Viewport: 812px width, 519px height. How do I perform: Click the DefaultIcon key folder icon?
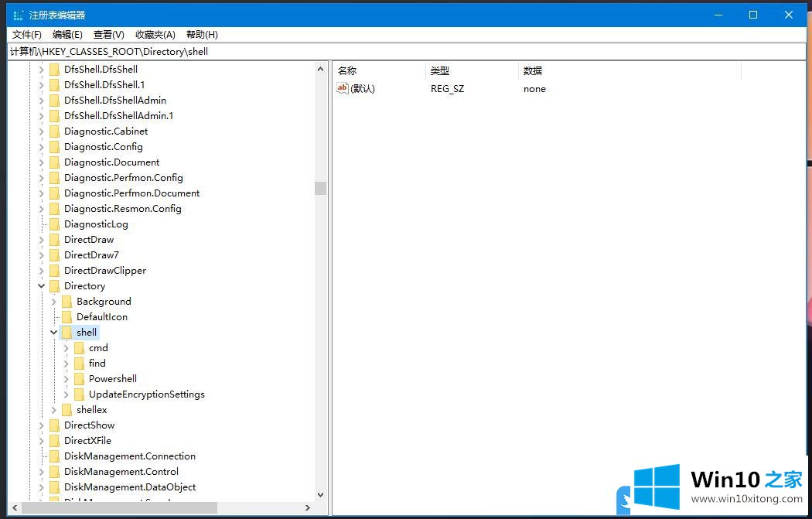pos(67,318)
